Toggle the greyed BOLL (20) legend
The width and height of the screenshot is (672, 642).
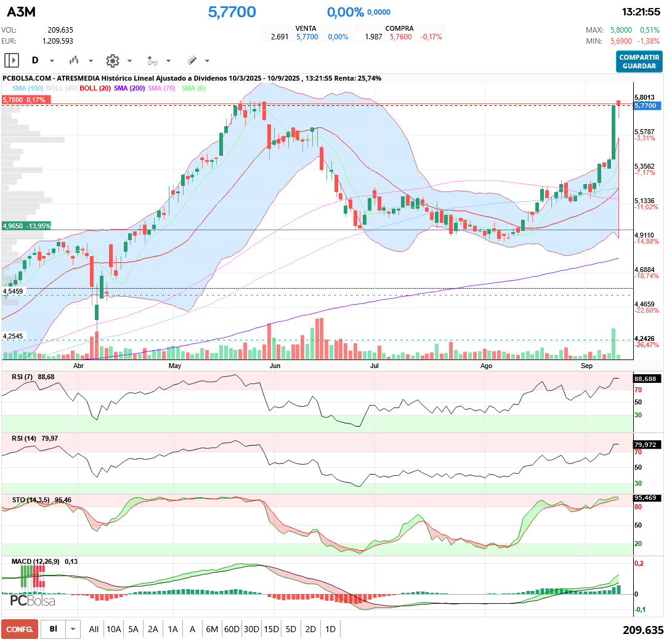tap(61, 88)
